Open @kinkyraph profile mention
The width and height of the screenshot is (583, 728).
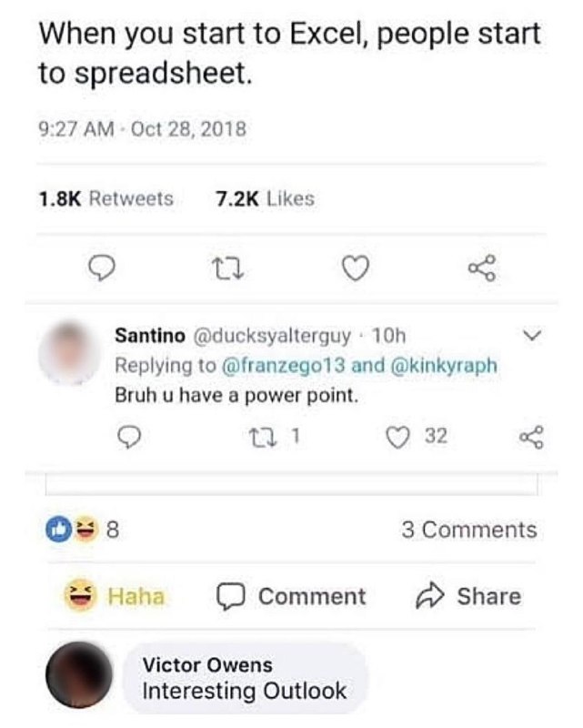point(445,366)
